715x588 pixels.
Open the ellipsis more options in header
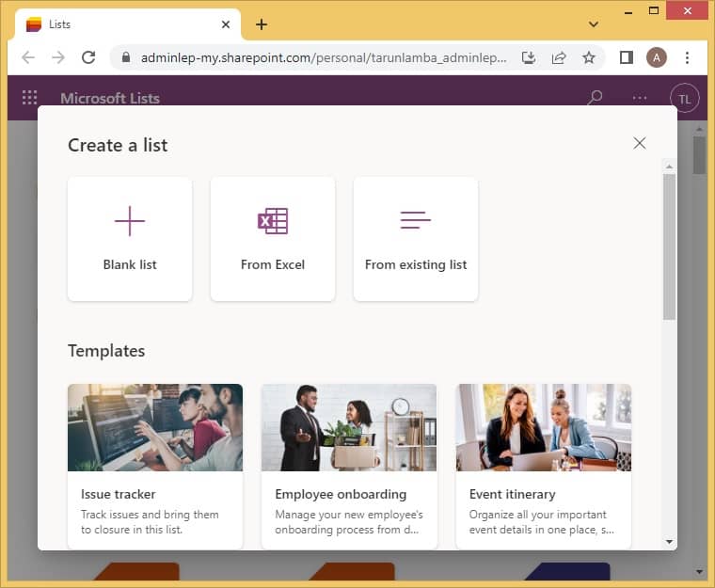point(640,98)
